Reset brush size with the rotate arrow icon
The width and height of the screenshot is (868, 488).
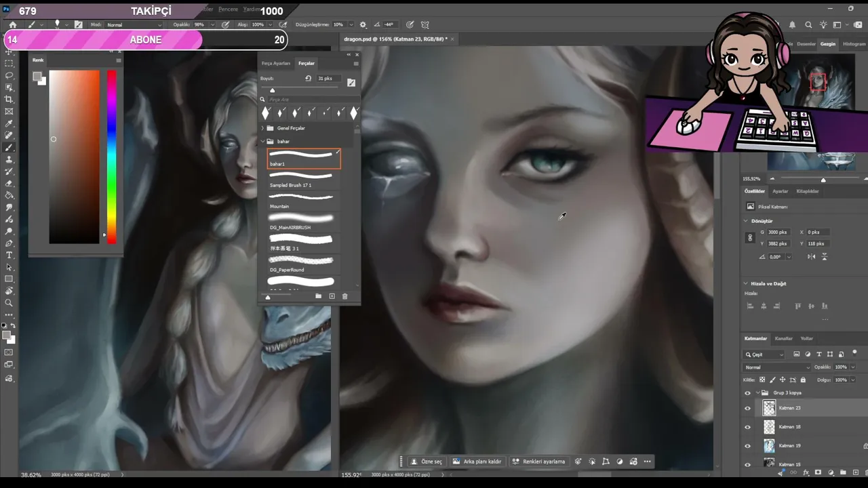tap(308, 79)
